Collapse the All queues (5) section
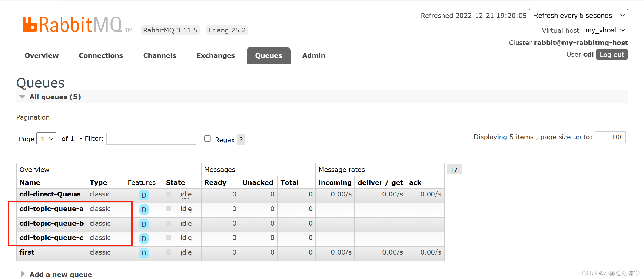Viewport: 644px width, 279px height. (x=22, y=97)
